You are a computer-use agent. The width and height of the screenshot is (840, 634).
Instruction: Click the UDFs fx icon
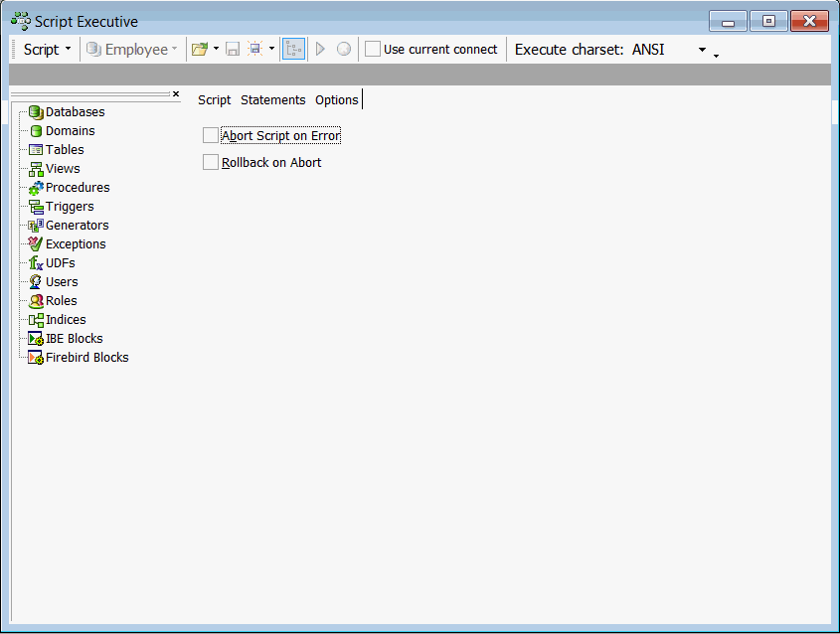(36, 263)
